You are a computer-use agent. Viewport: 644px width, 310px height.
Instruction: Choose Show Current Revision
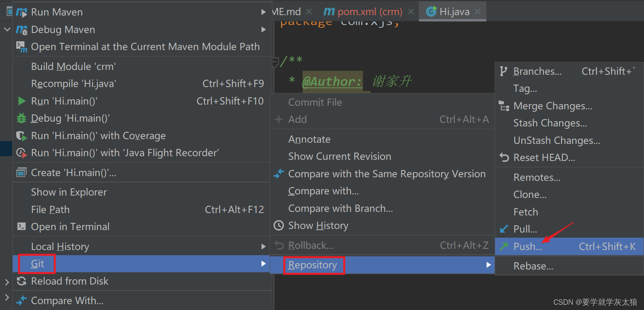[382, 156]
